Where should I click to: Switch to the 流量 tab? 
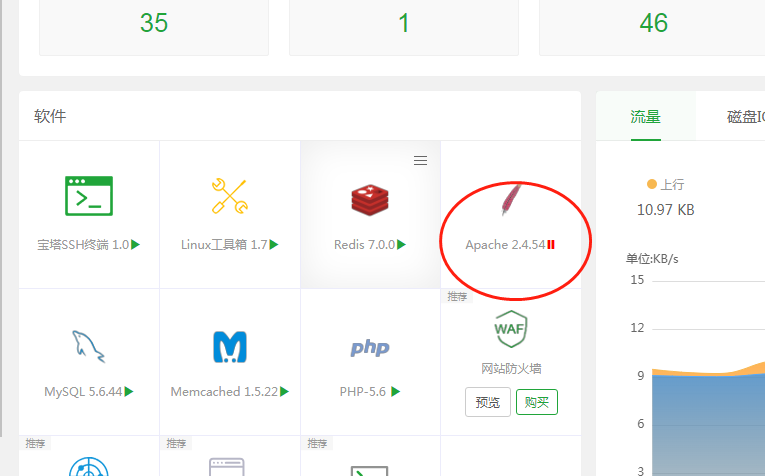click(x=645, y=117)
